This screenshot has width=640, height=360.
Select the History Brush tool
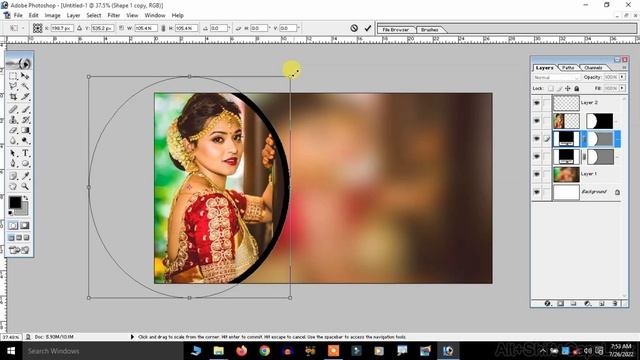click(25, 120)
